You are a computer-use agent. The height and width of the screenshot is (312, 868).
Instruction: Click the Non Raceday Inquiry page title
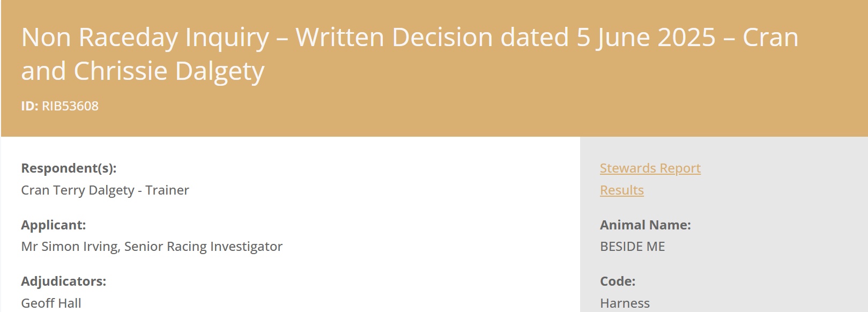tap(410, 54)
